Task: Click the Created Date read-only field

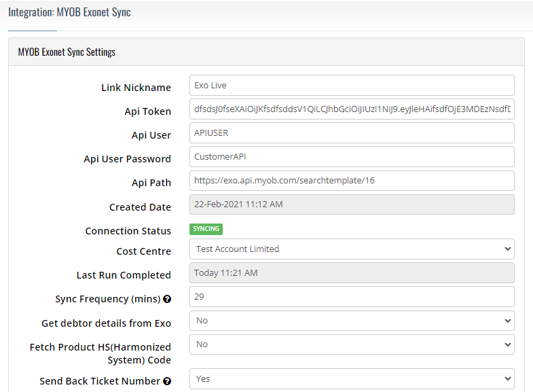Action: click(352, 204)
